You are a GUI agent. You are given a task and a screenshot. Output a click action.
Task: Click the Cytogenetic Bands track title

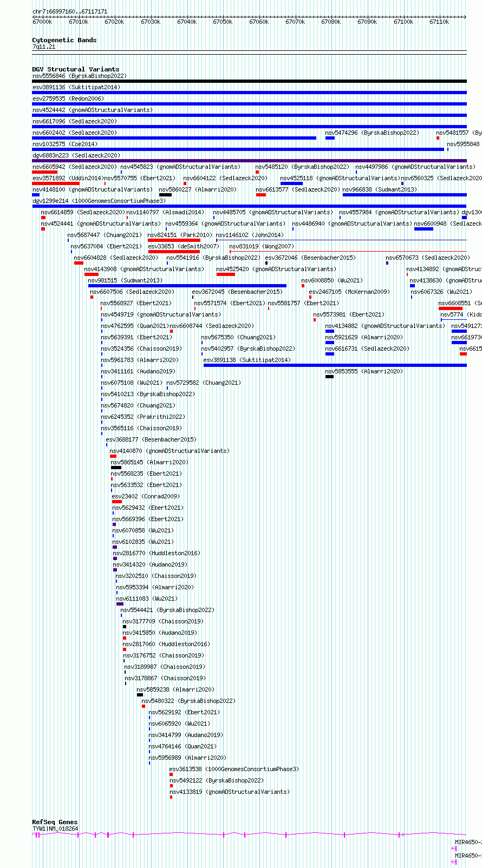point(64,40)
